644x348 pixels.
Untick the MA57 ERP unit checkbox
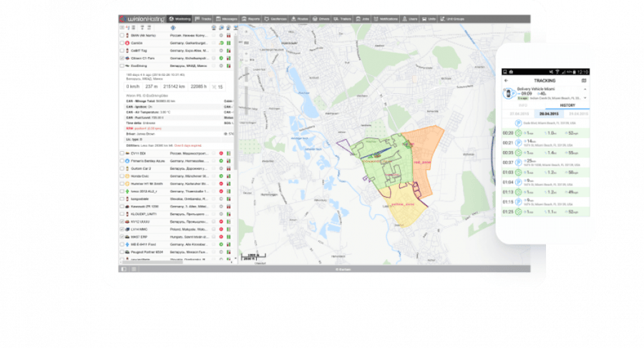click(x=122, y=237)
